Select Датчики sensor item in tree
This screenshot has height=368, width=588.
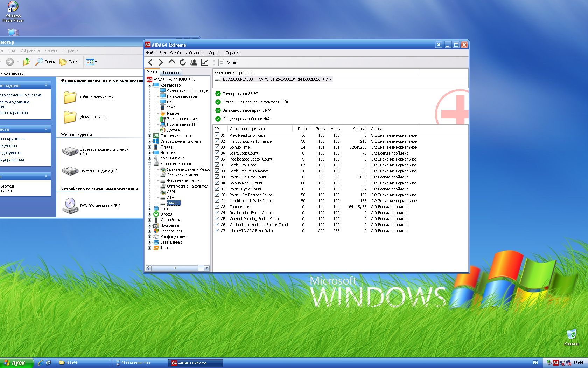pos(175,130)
